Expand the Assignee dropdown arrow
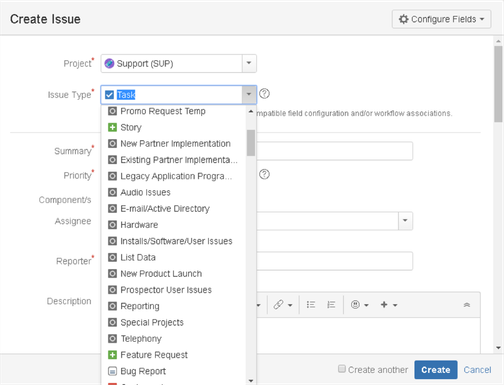The image size is (504, 385). (x=405, y=220)
